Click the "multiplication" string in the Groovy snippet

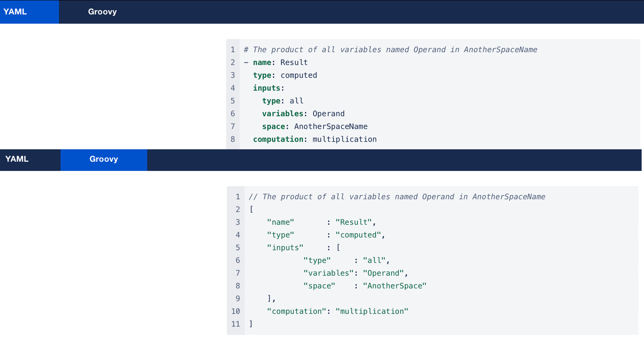372,311
